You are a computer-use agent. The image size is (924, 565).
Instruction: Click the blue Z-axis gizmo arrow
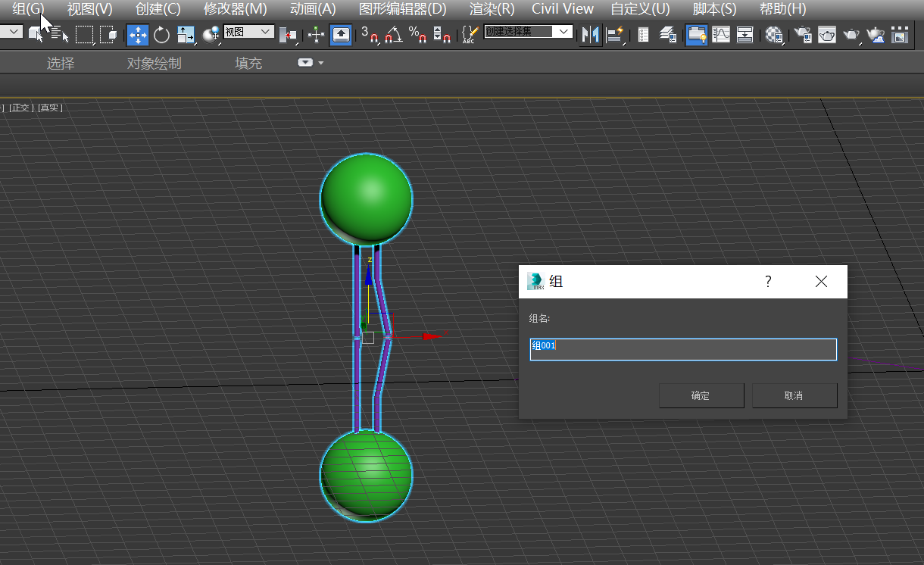(x=369, y=274)
